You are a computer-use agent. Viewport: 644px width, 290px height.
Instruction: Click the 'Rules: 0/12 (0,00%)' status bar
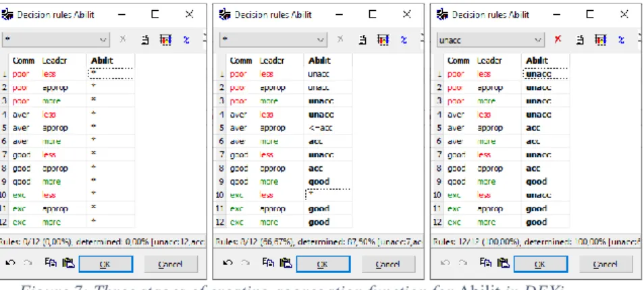point(103,242)
